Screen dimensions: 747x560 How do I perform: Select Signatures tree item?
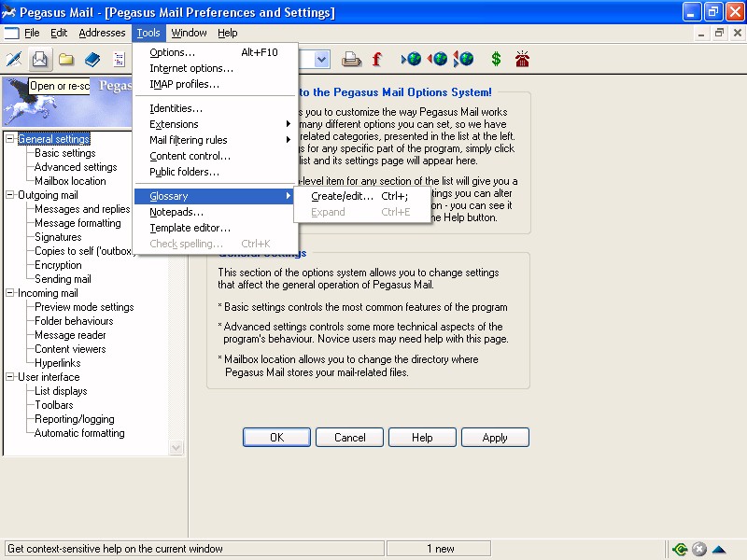58,237
